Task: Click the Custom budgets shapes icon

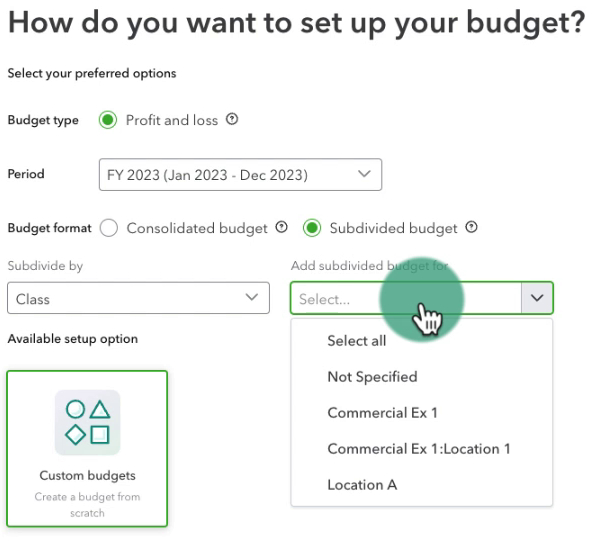Action: [x=88, y=422]
